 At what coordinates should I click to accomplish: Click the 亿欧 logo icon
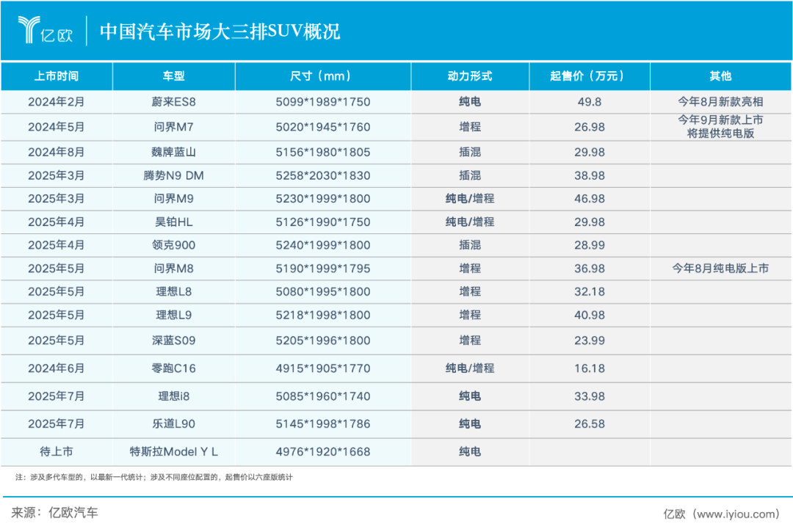45,30
